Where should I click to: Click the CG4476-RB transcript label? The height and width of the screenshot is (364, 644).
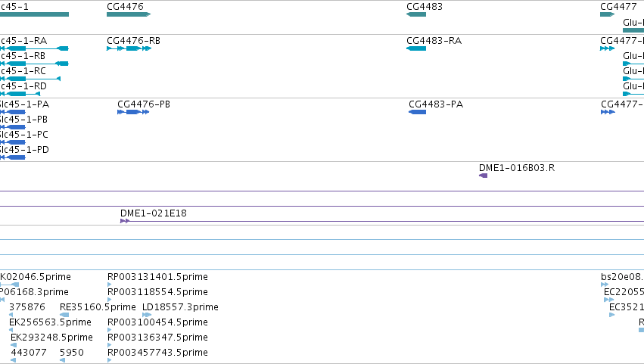click(x=133, y=41)
